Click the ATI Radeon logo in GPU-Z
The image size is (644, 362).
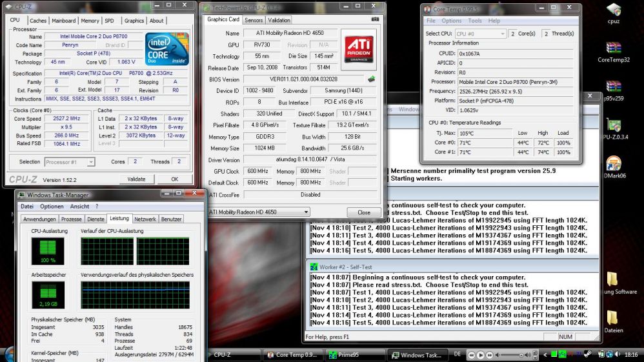click(358, 50)
